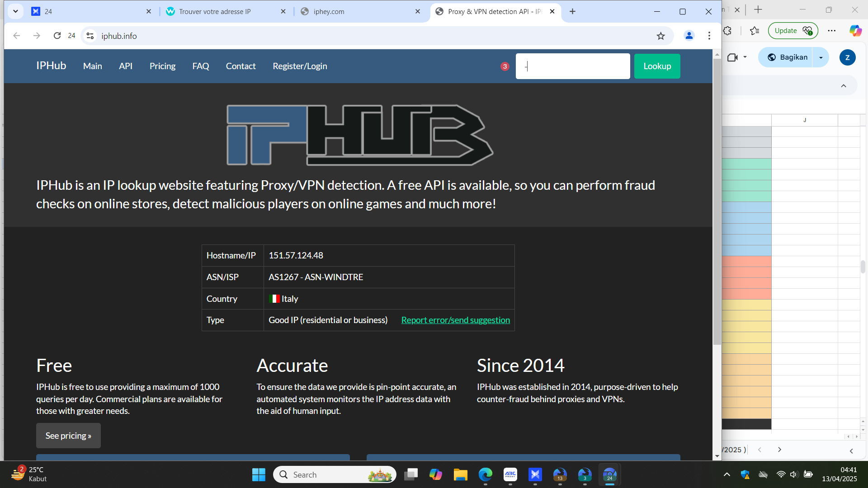Open the tab search dropdown
This screenshot has height=488, width=868.
coord(15,11)
